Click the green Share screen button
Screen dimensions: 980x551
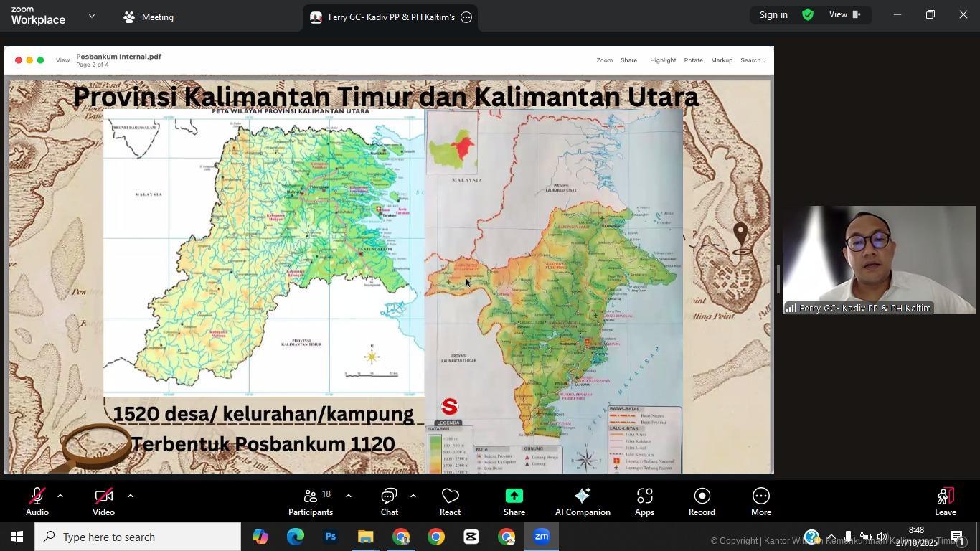pos(514,502)
